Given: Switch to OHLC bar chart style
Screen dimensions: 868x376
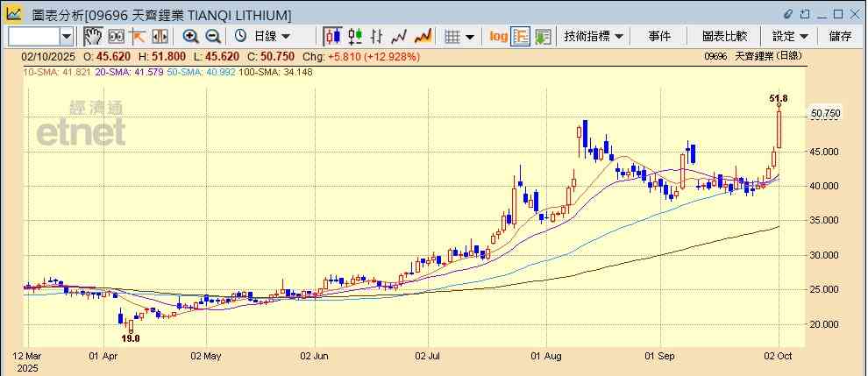Looking at the screenshot, I should pos(378,36).
